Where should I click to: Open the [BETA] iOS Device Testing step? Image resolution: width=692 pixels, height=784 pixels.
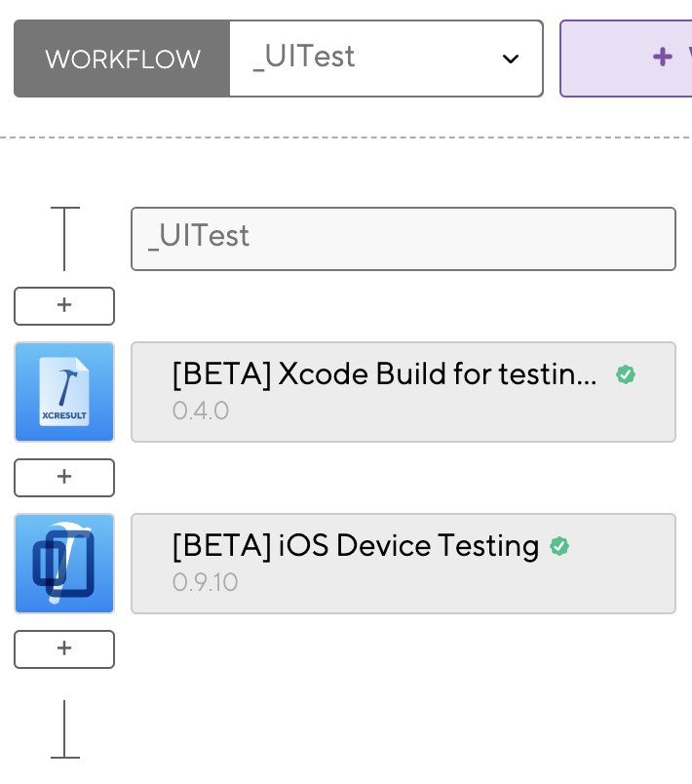coord(404,564)
